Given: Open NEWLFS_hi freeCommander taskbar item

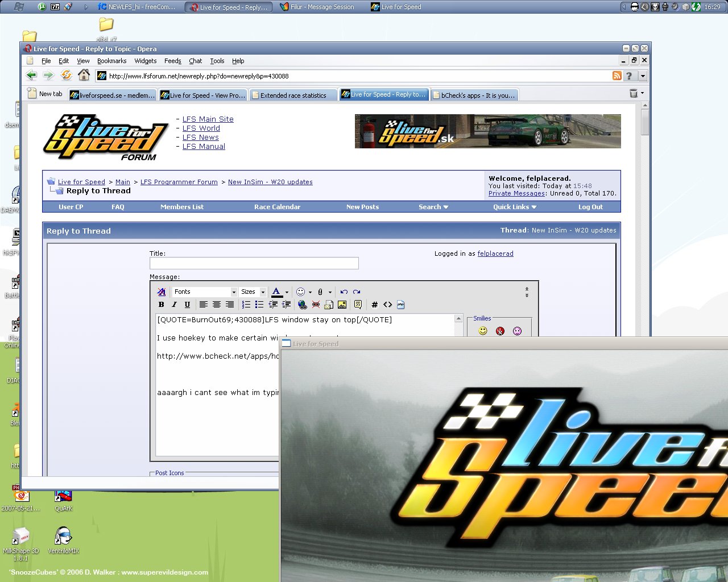Looking at the screenshot, I should coord(138,7).
